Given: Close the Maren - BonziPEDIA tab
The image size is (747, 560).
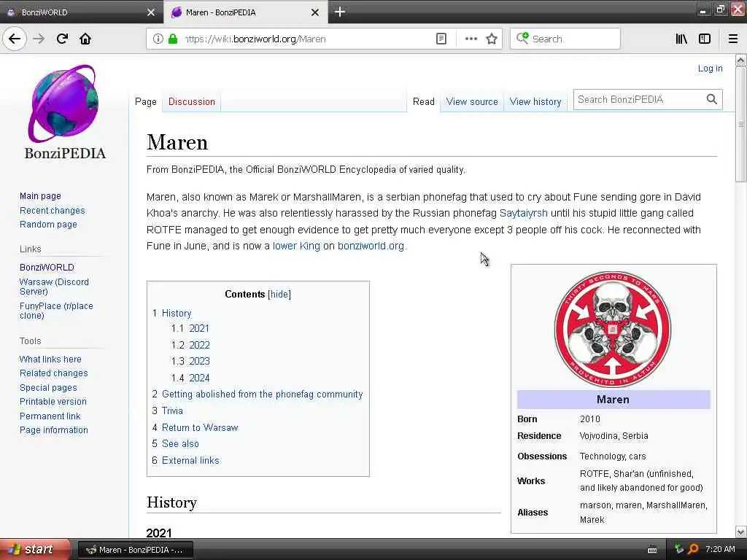Looking at the screenshot, I should tap(315, 12).
